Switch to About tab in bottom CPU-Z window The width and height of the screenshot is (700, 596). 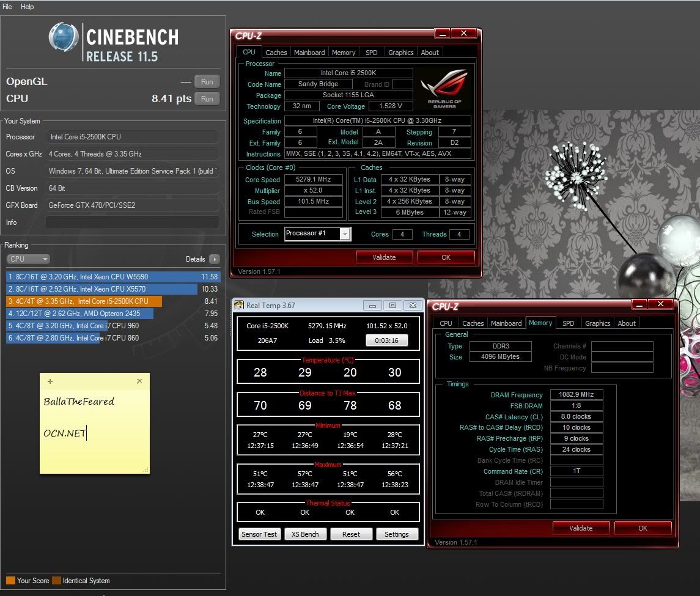pos(627,323)
